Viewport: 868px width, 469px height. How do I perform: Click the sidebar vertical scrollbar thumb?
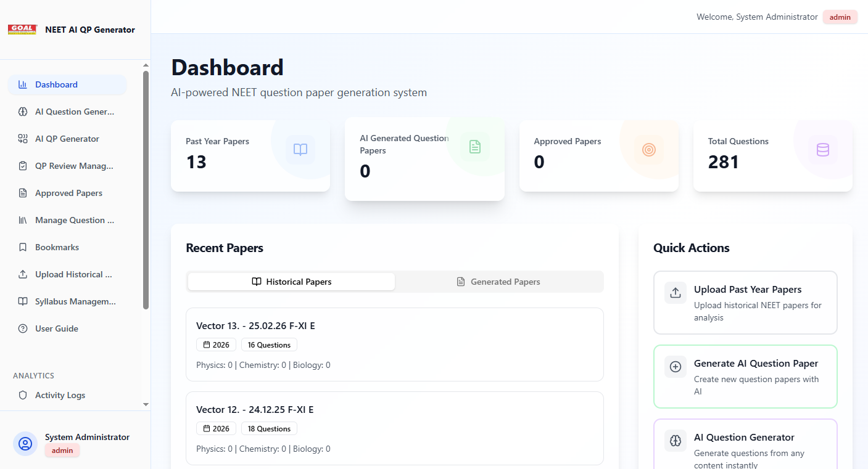click(x=146, y=190)
